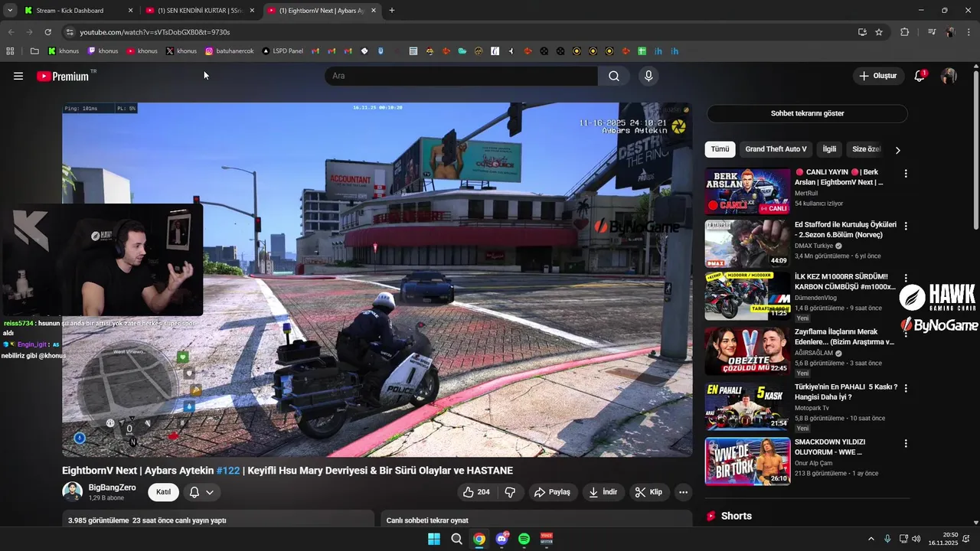Click the İndir download button

click(603, 492)
